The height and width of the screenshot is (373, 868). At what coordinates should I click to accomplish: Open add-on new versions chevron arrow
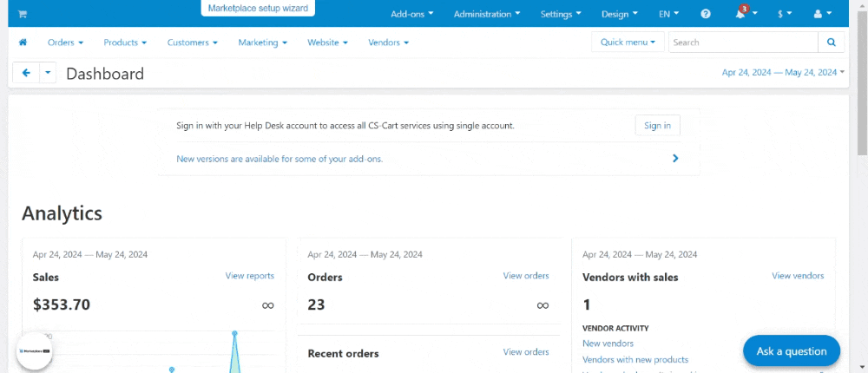click(x=675, y=158)
